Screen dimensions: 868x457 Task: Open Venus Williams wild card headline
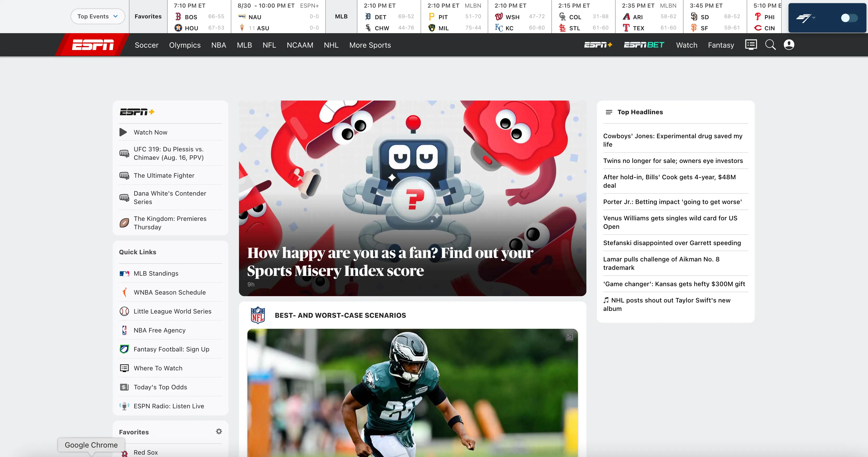coord(670,222)
